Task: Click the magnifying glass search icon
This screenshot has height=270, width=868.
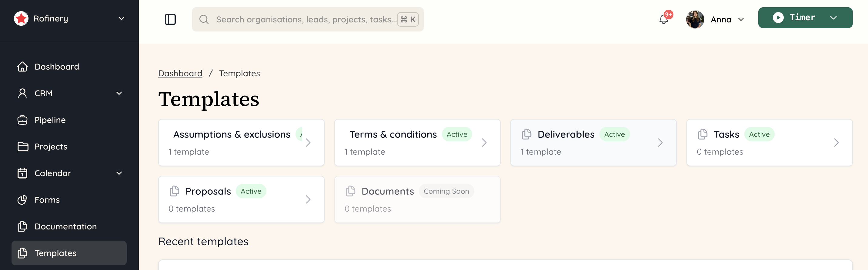Action: (204, 19)
